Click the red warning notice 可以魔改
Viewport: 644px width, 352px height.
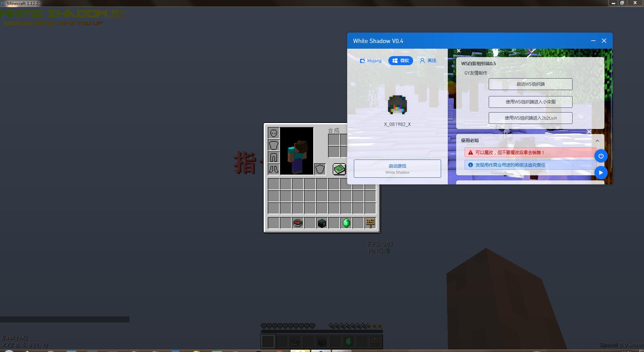(530, 152)
